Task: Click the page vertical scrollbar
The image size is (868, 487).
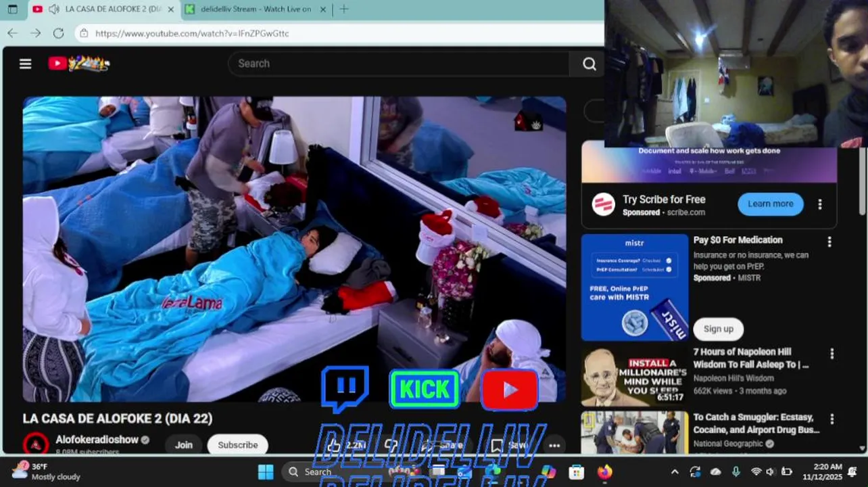Action: (862, 183)
